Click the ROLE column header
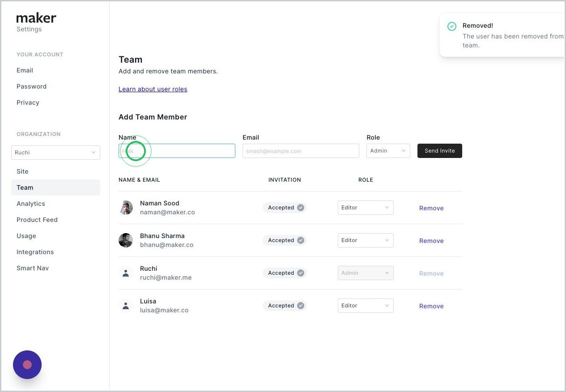 coord(366,180)
